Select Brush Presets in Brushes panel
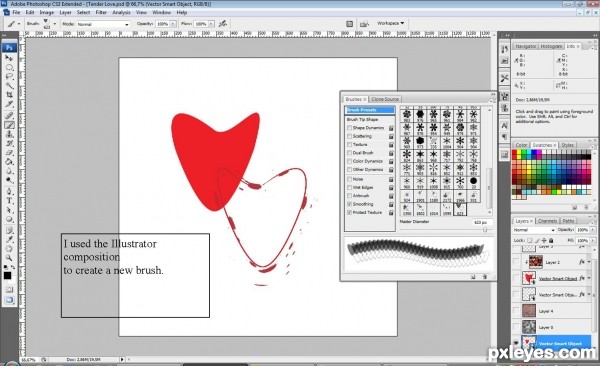The width and height of the screenshot is (600, 366). click(370, 110)
